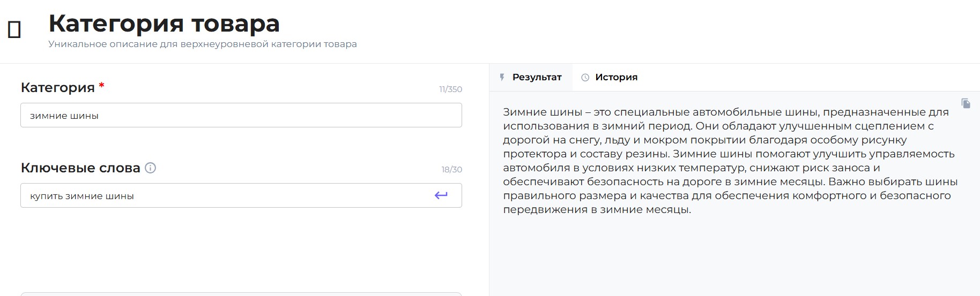Click the icon left of the page heading
Viewport: 980px width, 296px height.
pyautogui.click(x=14, y=30)
